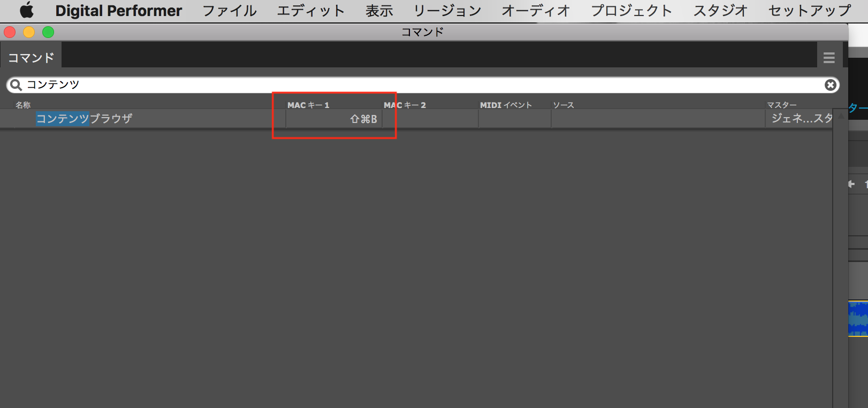Open the エディット menu
The width and height of the screenshot is (868, 408).
point(310,11)
